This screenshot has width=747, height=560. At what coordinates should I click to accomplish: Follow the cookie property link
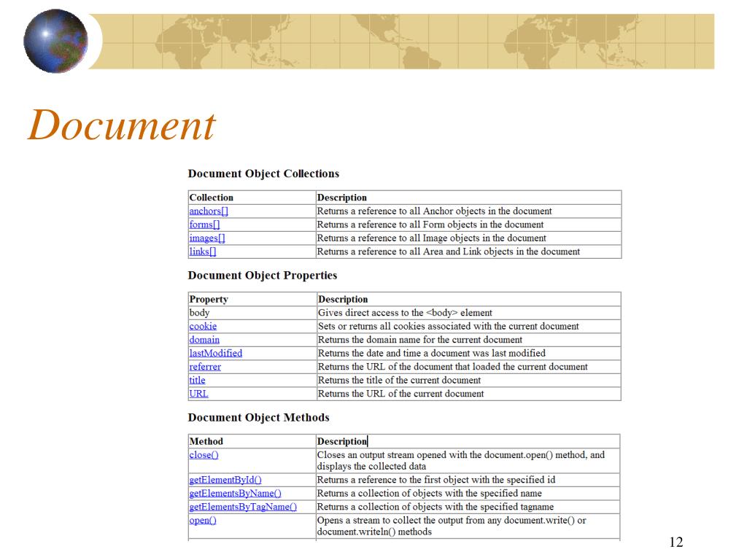[203, 326]
